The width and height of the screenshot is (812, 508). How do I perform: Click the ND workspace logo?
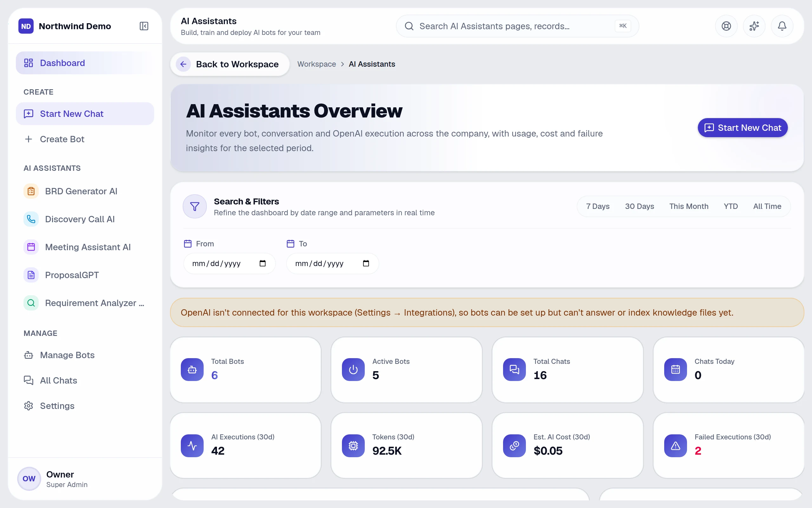pos(26,26)
